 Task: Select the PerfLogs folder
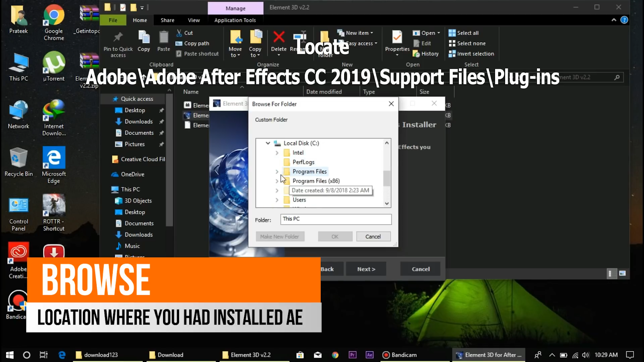[303, 162]
